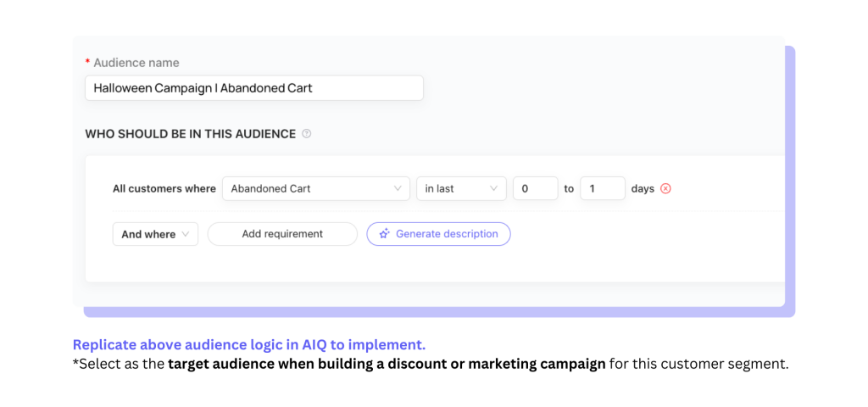Click the sparkle icon in Generate description

click(384, 234)
